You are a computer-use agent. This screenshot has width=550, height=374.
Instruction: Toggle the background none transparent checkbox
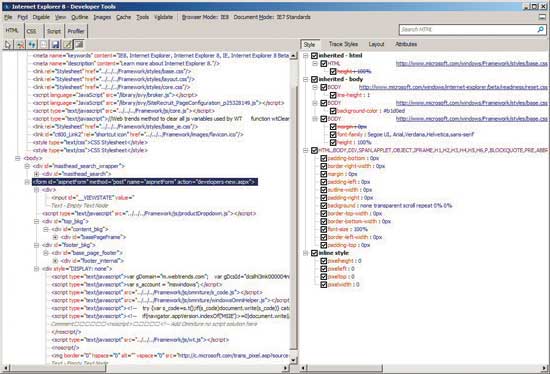[323, 206]
